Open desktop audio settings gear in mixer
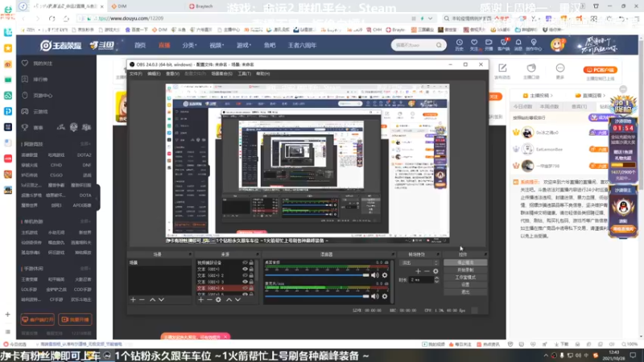This screenshot has height=362, width=644. [x=385, y=275]
